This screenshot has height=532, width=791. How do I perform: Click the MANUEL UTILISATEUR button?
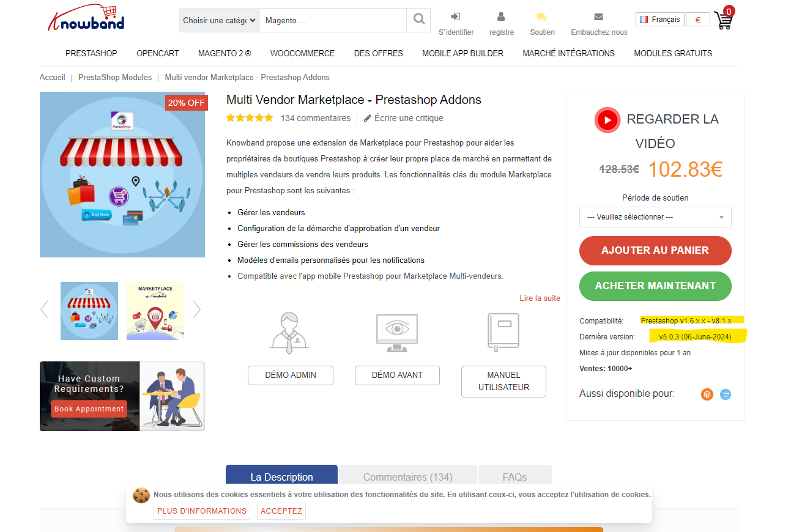pyautogui.click(x=503, y=381)
